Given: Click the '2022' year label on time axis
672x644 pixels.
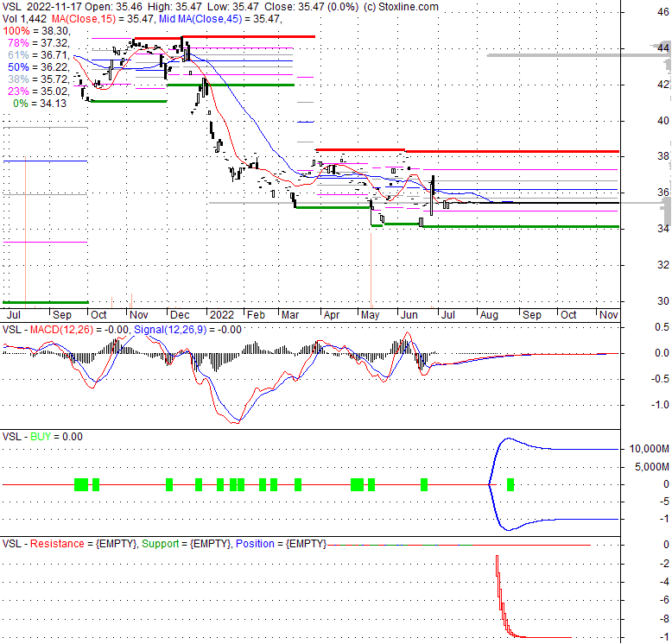Looking at the screenshot, I should 222,315.
